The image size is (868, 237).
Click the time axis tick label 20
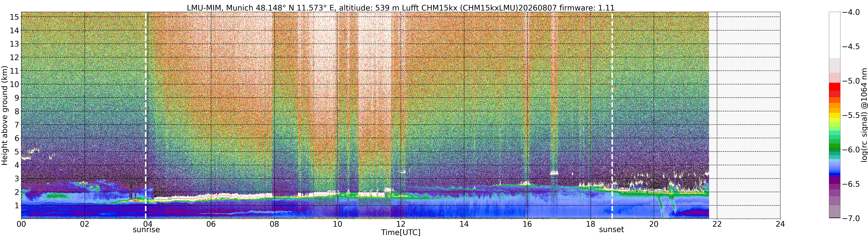pos(654,224)
